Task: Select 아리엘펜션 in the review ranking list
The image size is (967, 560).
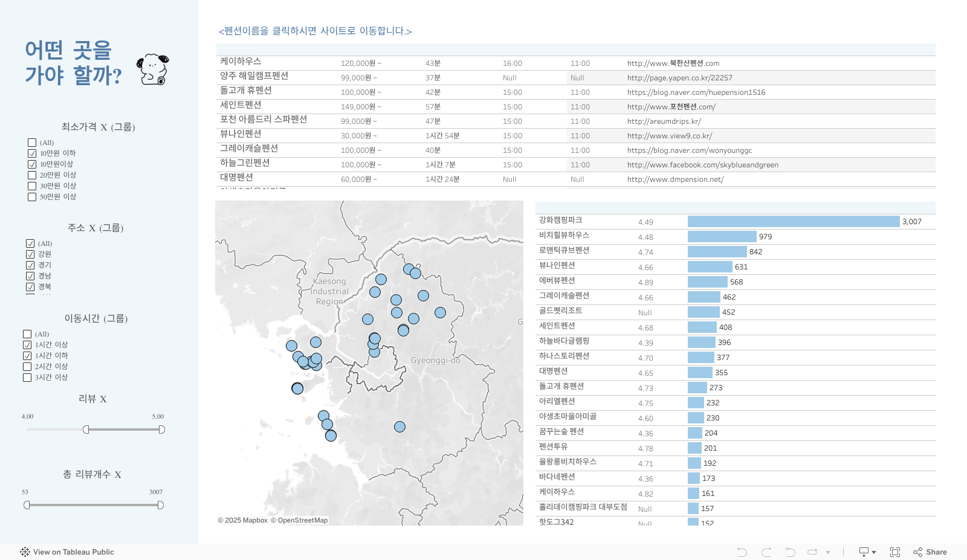Action: pos(557,401)
